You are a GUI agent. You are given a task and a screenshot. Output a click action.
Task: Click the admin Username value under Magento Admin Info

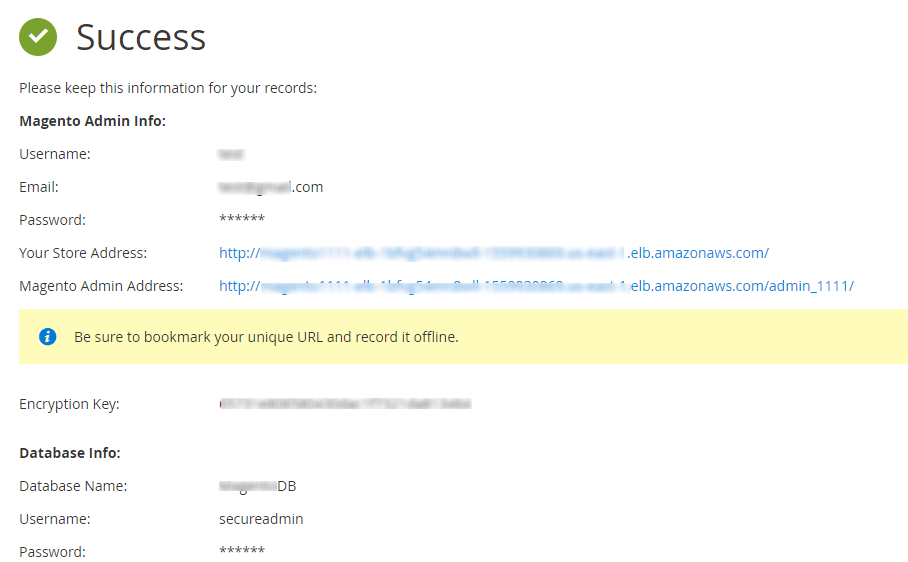pos(231,154)
